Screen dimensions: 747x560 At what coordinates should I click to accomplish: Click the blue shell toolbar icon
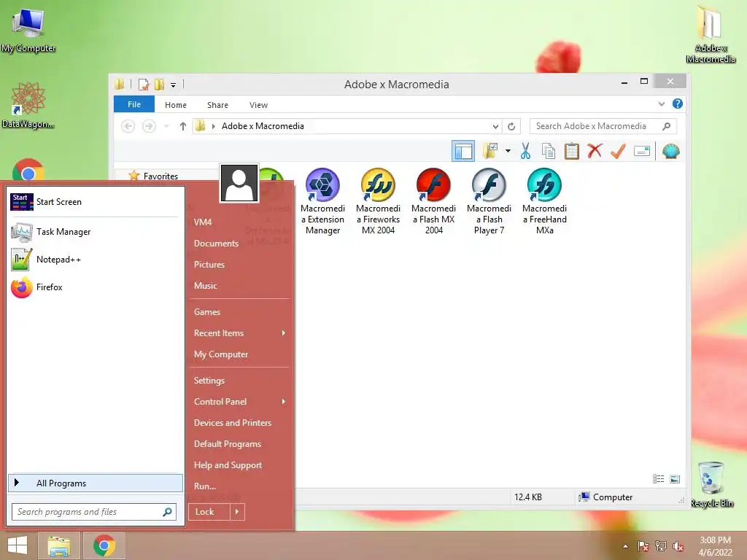pyautogui.click(x=671, y=152)
